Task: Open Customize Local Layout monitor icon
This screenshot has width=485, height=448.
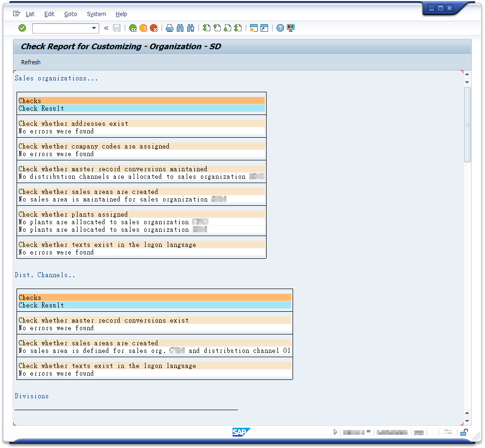Action: [x=291, y=28]
